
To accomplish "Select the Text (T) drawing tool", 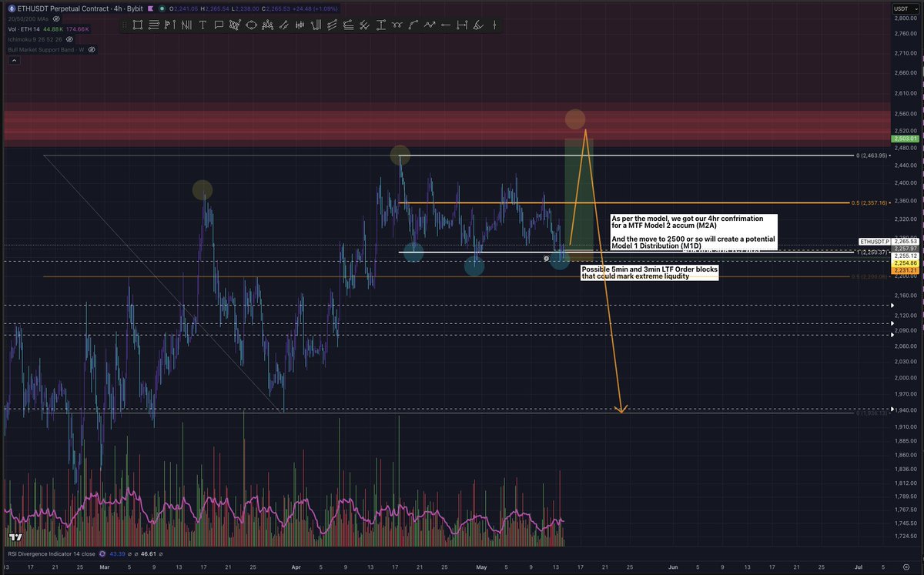I will 203,25.
